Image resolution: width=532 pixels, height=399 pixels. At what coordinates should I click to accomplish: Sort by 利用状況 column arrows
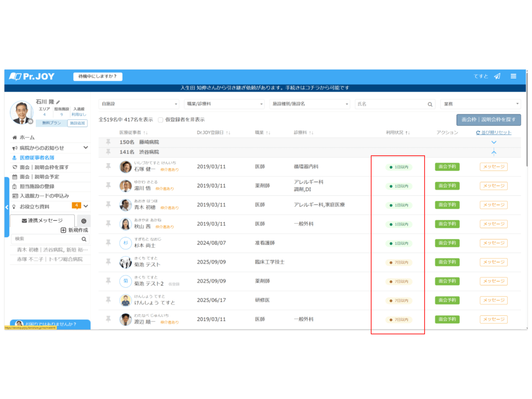[x=407, y=133]
